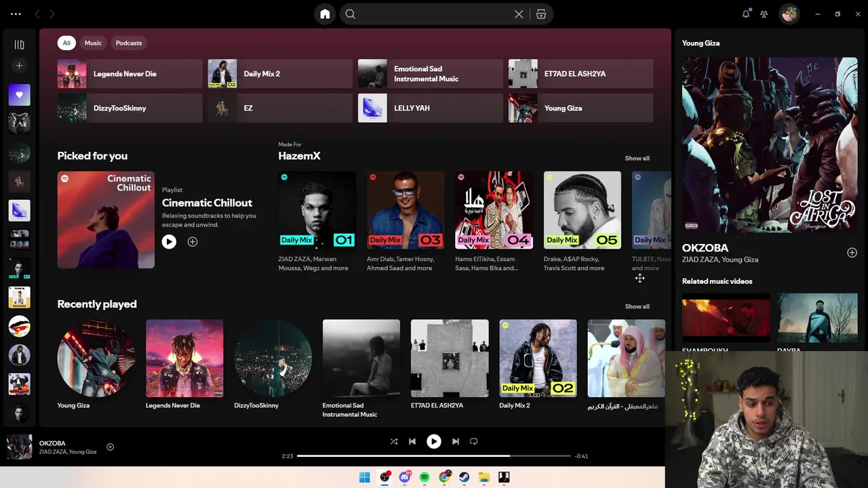This screenshot has height=488, width=868.
Task: Create playlist with sidebar plus icon
Action: pos(19,66)
